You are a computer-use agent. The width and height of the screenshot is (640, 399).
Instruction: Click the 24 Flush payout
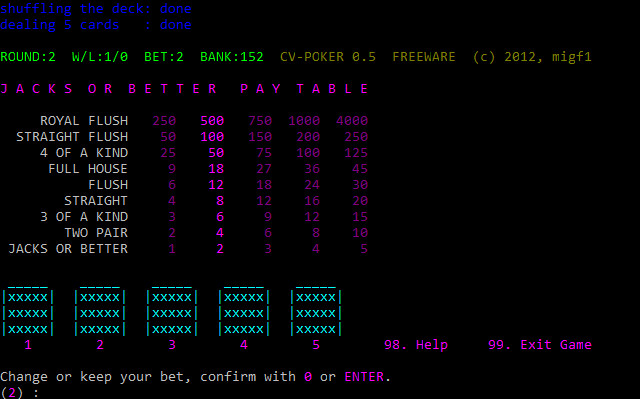point(312,185)
